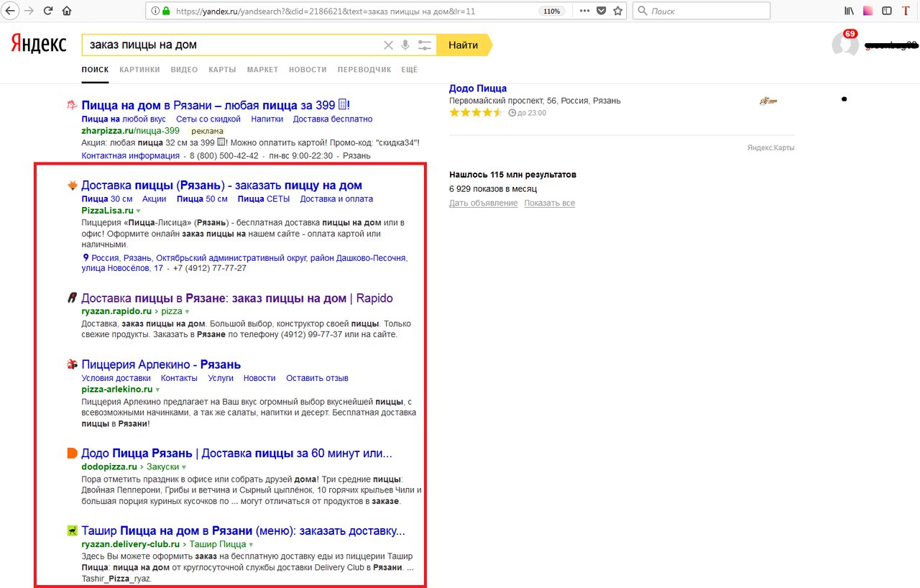Expand pizza-arlekino.ru dropdown arrow

tap(157, 390)
